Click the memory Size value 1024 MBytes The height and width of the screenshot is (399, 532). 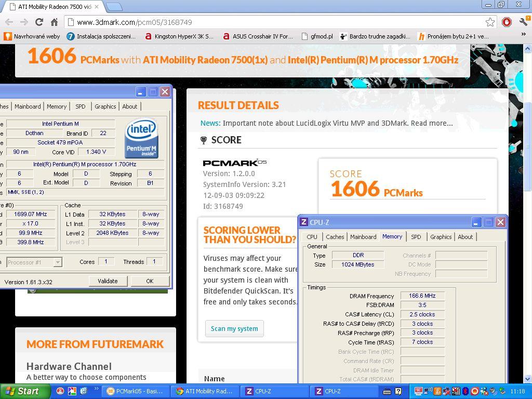[x=358, y=264]
